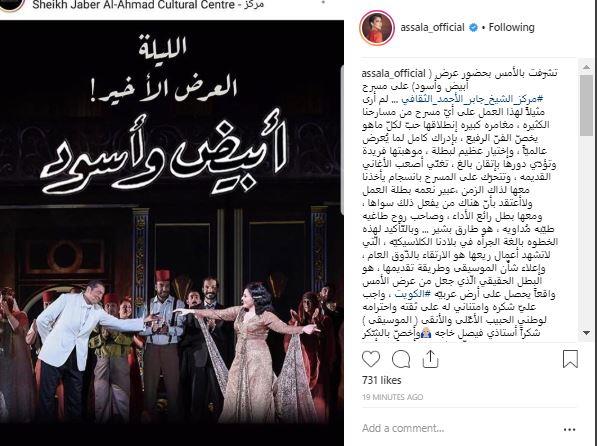This screenshot has width=597, height=446.
Task: Click the assala_official name in the caption
Action: [x=393, y=73]
